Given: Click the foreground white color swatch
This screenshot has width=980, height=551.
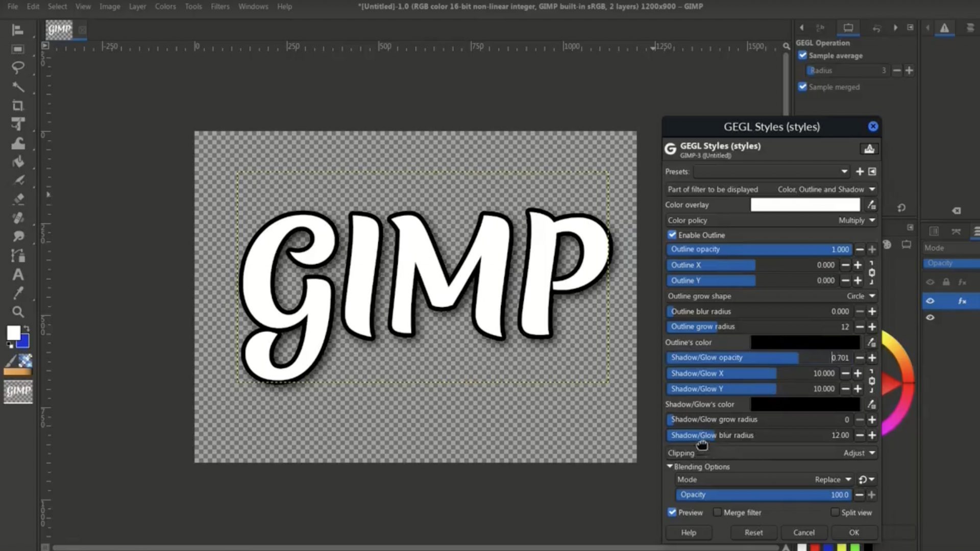Looking at the screenshot, I should click(13, 333).
